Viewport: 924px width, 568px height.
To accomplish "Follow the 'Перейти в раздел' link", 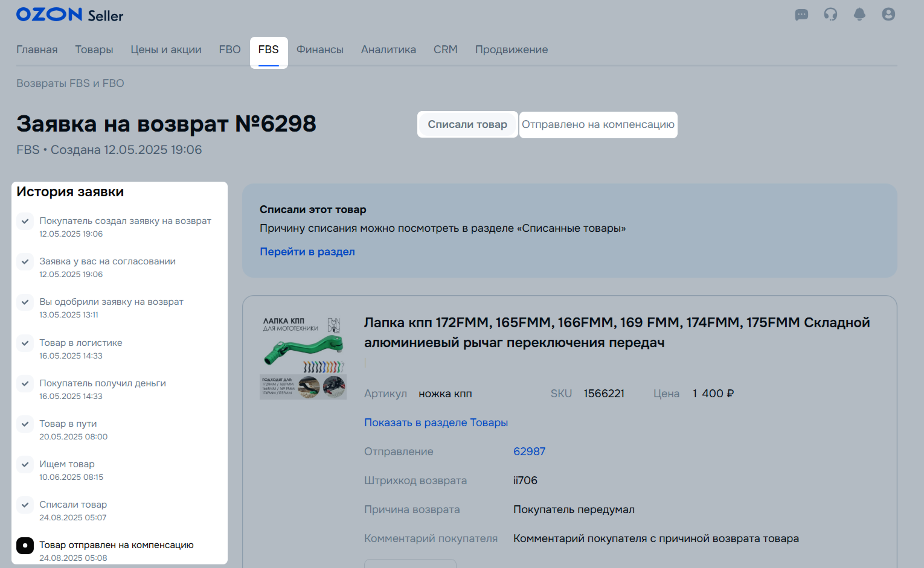I will [307, 252].
